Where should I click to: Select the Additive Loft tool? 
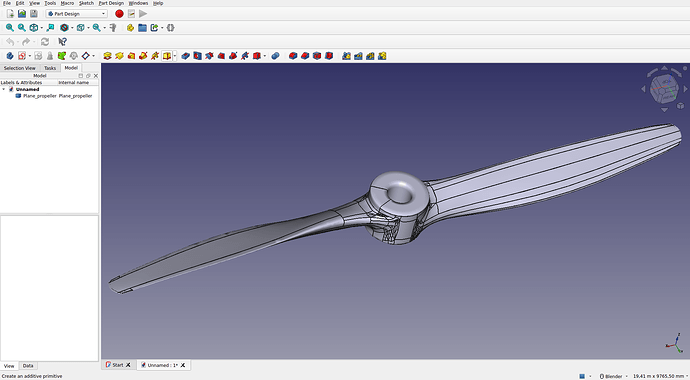[x=131, y=56]
